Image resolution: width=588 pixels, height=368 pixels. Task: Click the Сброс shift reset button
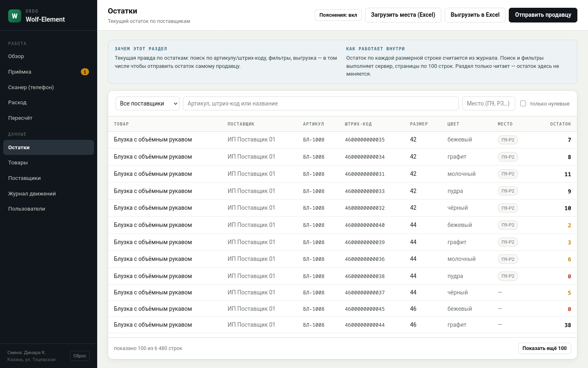pyautogui.click(x=80, y=356)
